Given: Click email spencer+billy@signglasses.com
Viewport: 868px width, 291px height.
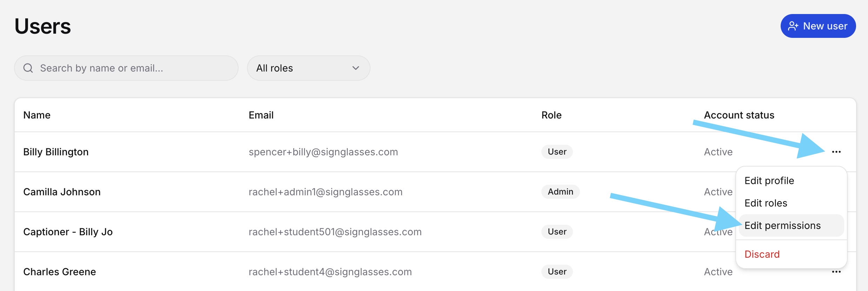Looking at the screenshot, I should [323, 152].
